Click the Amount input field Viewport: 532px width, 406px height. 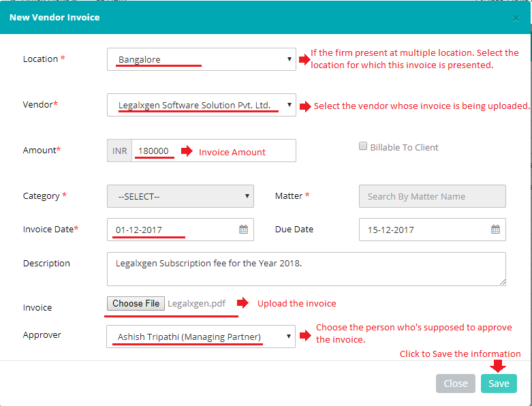[x=213, y=151]
